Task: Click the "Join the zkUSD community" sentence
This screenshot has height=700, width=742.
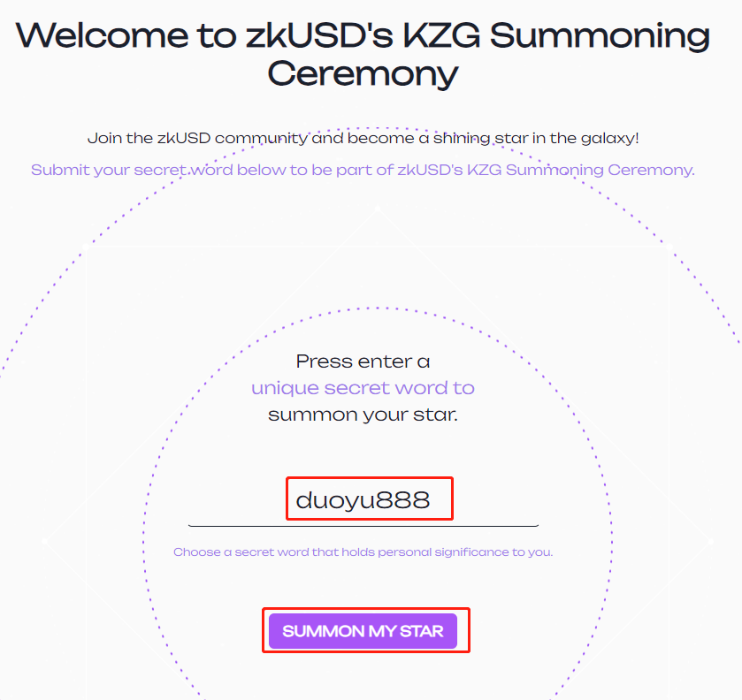Action: click(363, 139)
